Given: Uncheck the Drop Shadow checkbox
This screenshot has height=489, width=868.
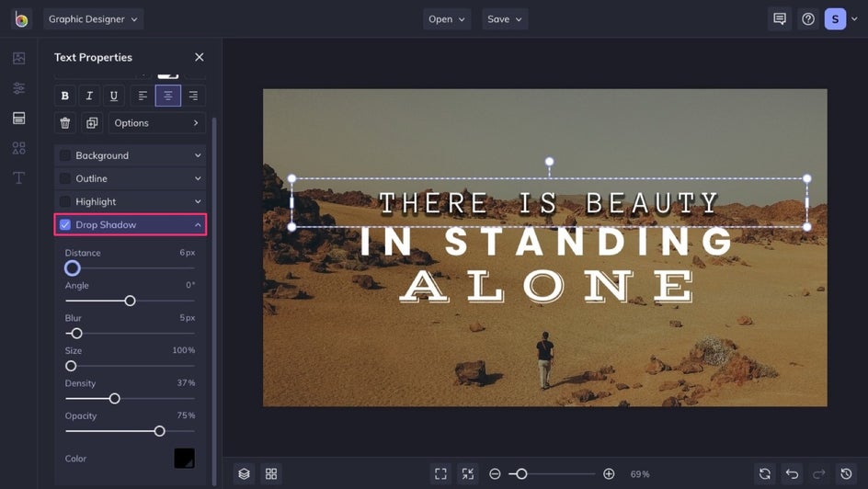Looking at the screenshot, I should (64, 224).
